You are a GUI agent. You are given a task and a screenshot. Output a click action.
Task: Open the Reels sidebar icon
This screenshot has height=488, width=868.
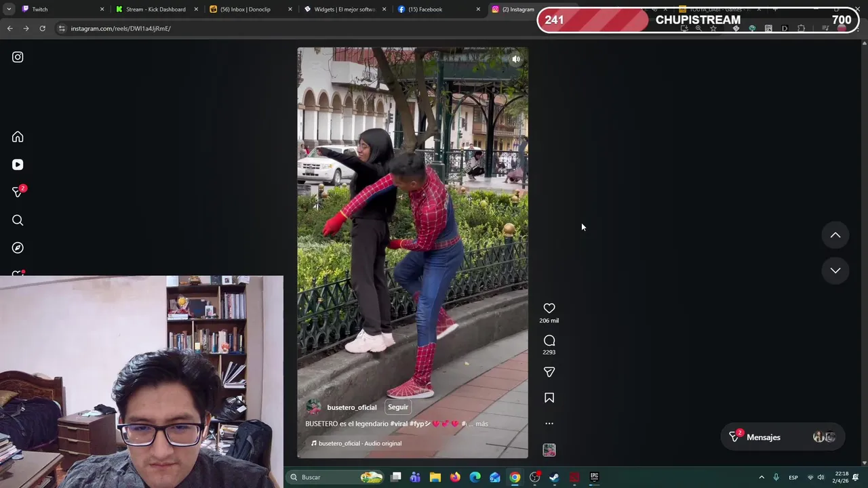click(x=18, y=165)
